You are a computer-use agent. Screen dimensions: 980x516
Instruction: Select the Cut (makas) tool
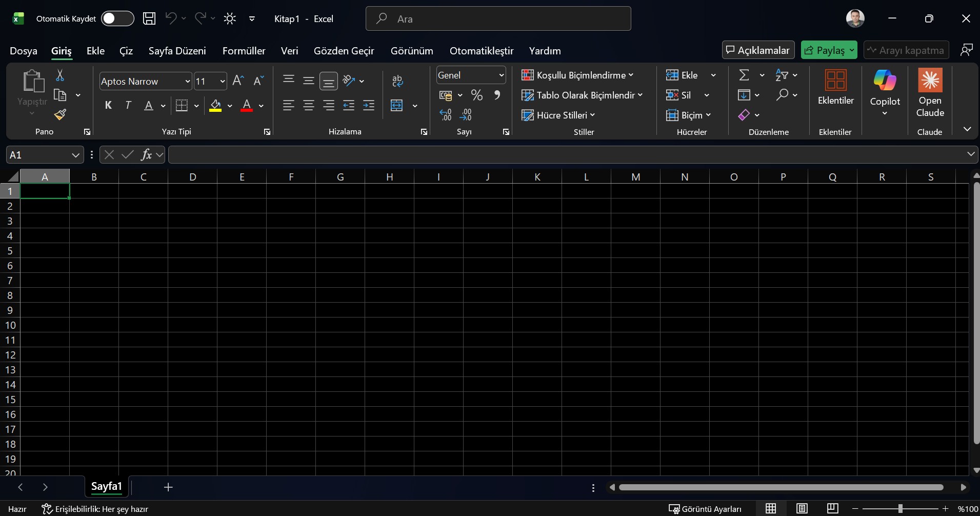pos(60,75)
